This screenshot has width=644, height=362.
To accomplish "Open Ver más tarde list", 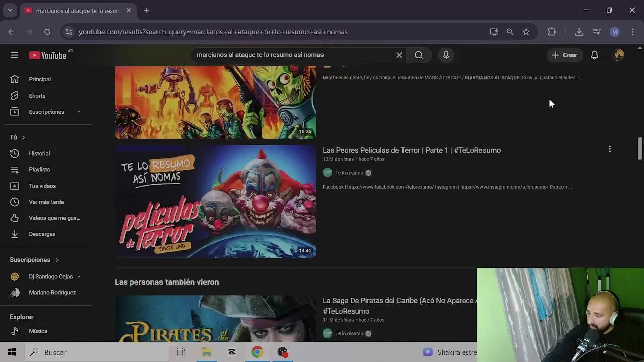I will tap(45, 202).
